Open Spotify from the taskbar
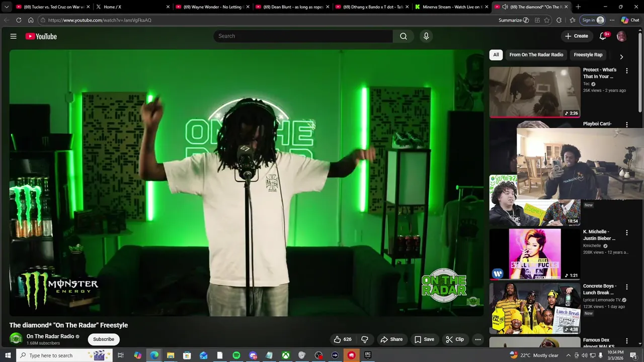 coord(236,355)
